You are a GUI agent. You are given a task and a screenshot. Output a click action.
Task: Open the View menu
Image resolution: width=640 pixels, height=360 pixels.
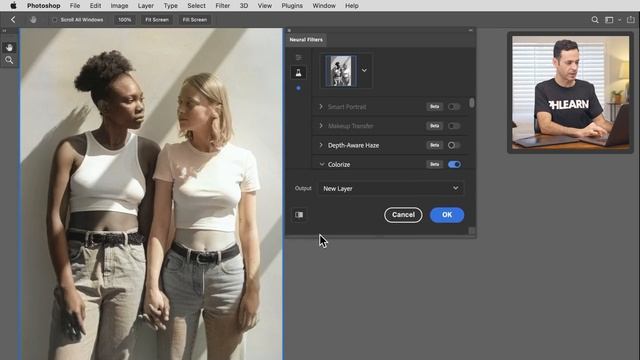(264, 6)
